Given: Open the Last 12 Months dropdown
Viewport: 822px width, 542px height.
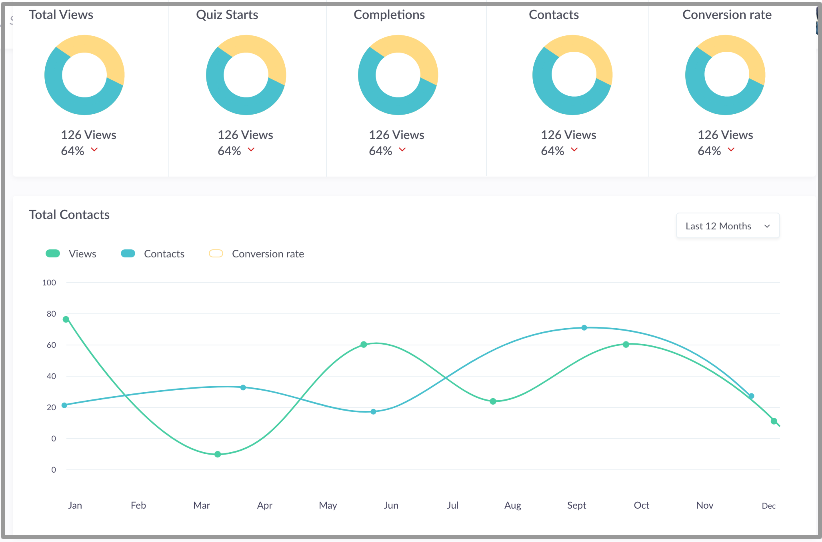Looking at the screenshot, I should point(728,226).
